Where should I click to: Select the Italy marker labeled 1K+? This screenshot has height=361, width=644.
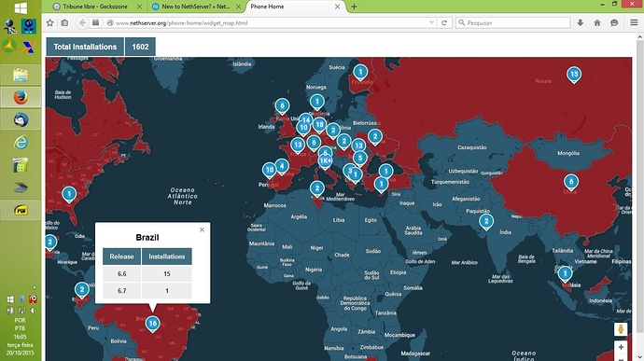326,161
